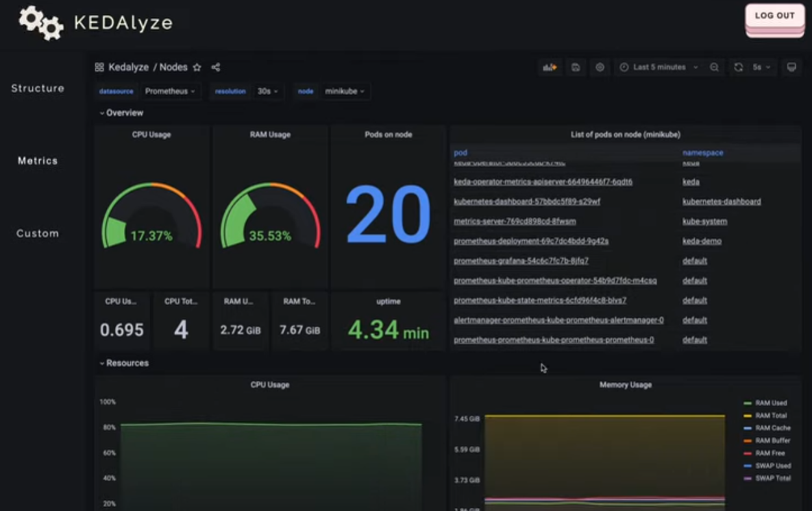Change the 30s resolution dropdown
Viewport: 812px width, 511px height.
267,91
